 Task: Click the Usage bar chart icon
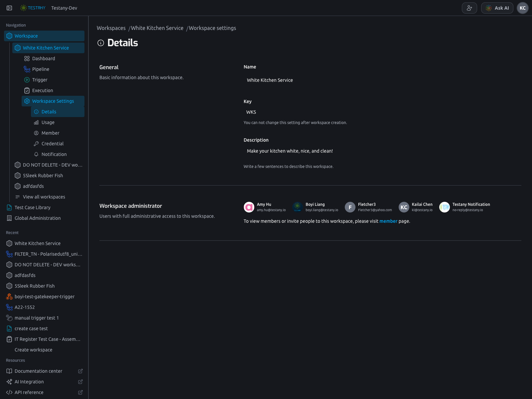click(x=36, y=122)
